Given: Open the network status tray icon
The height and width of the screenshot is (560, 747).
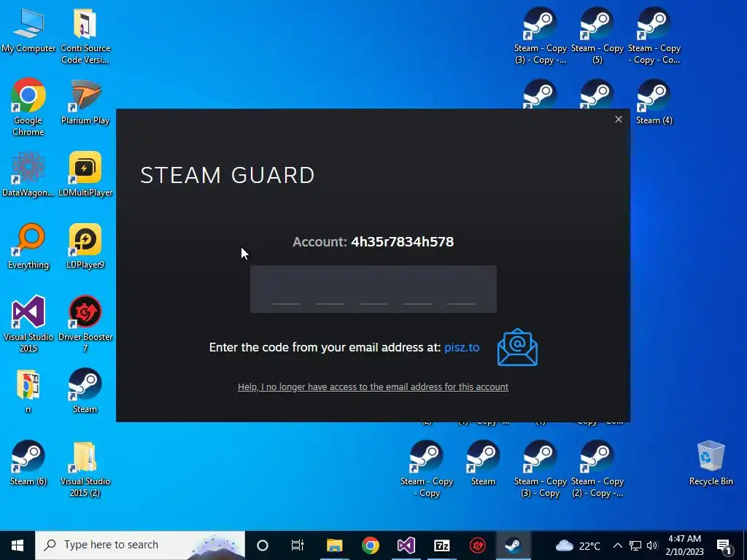Looking at the screenshot, I should tap(635, 545).
